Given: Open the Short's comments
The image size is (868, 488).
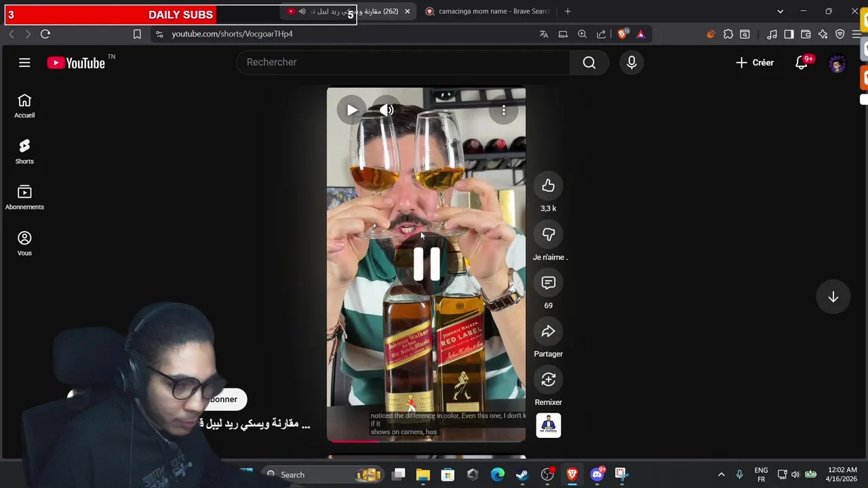Looking at the screenshot, I should coord(549,283).
